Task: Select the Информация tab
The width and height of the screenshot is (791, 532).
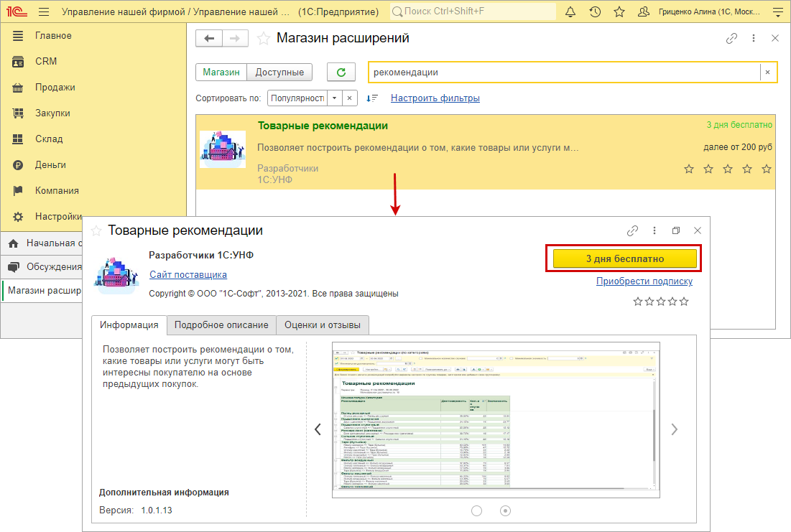Action: (129, 325)
